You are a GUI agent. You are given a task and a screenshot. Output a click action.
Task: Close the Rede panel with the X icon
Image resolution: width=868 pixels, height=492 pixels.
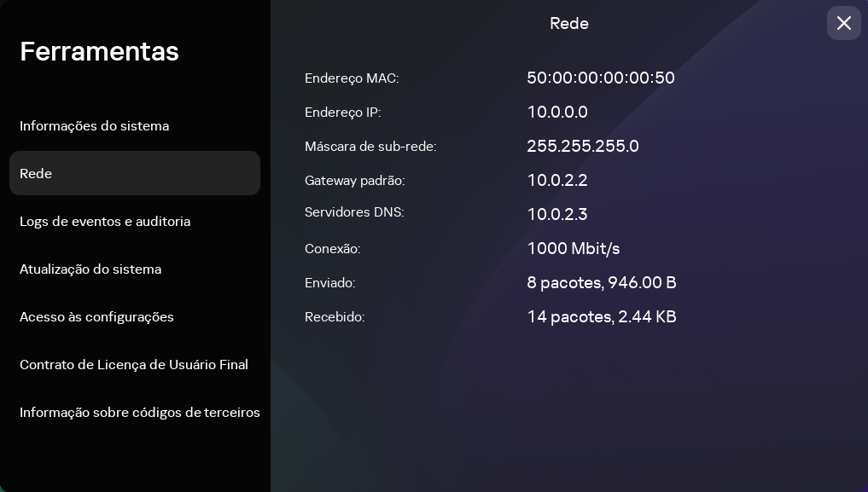(843, 23)
